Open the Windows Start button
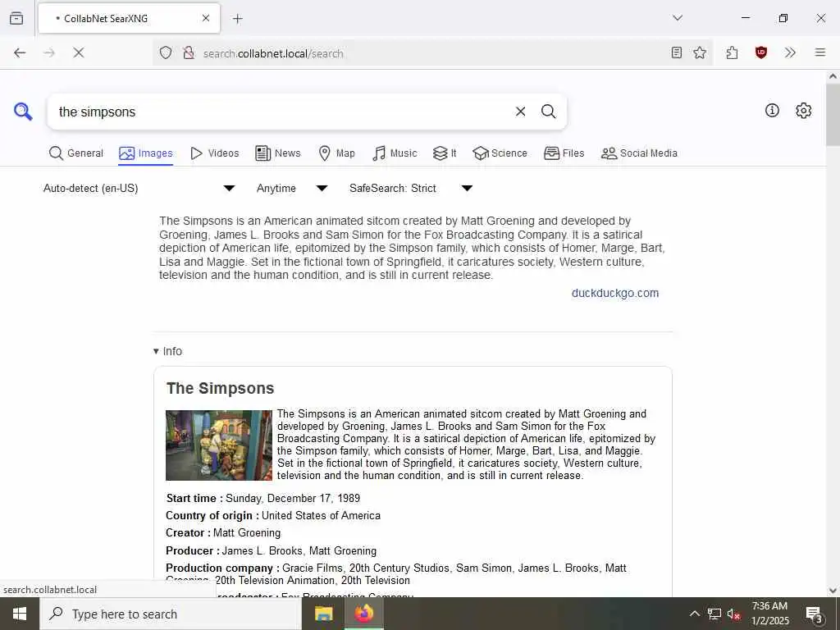 pos(20,614)
